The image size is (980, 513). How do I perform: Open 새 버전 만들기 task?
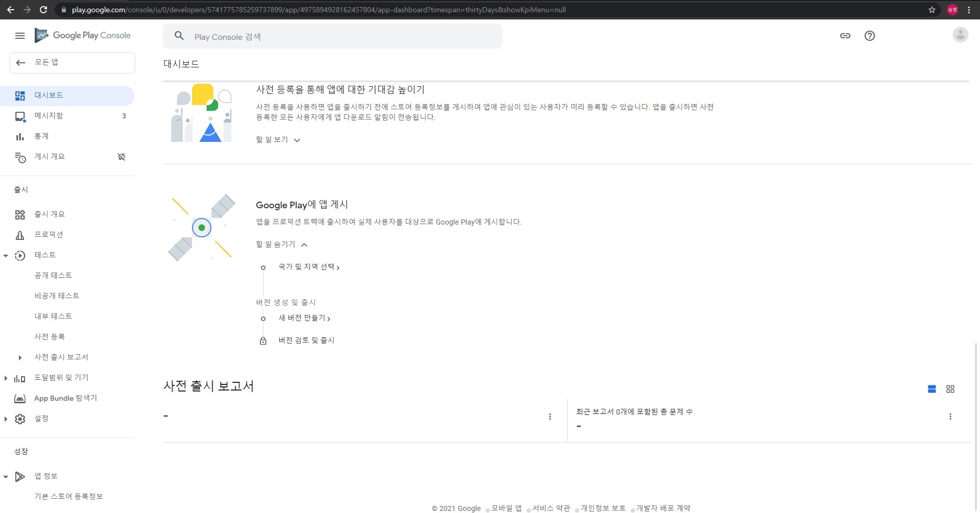pos(304,318)
